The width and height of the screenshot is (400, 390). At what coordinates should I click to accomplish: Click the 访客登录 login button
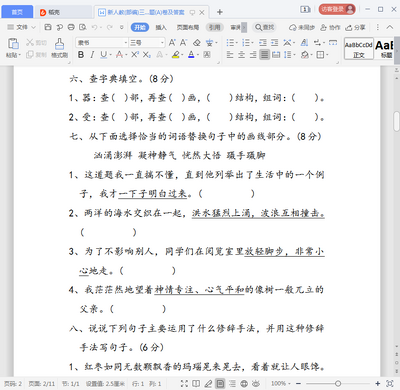pyautogui.click(x=337, y=9)
